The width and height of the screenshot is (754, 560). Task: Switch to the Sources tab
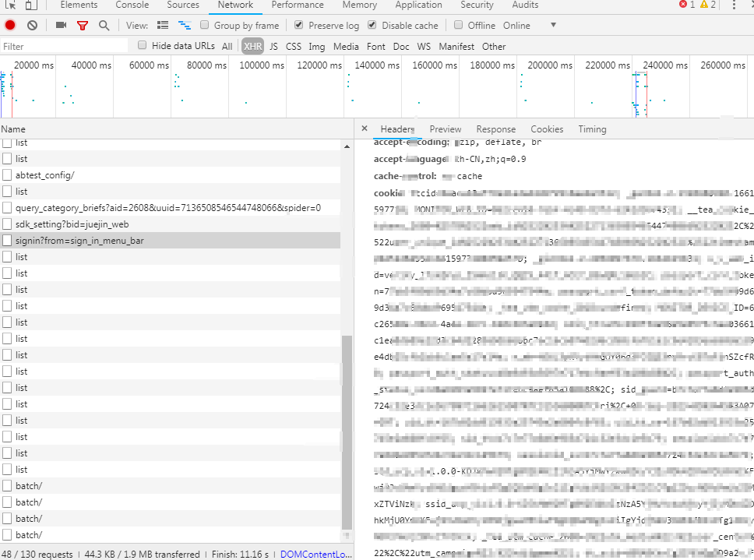click(183, 5)
